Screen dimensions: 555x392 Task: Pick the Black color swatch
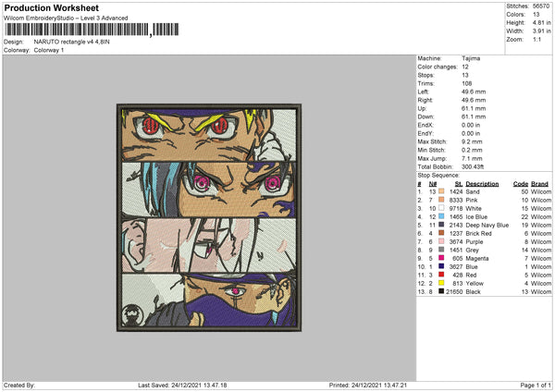[441, 291]
